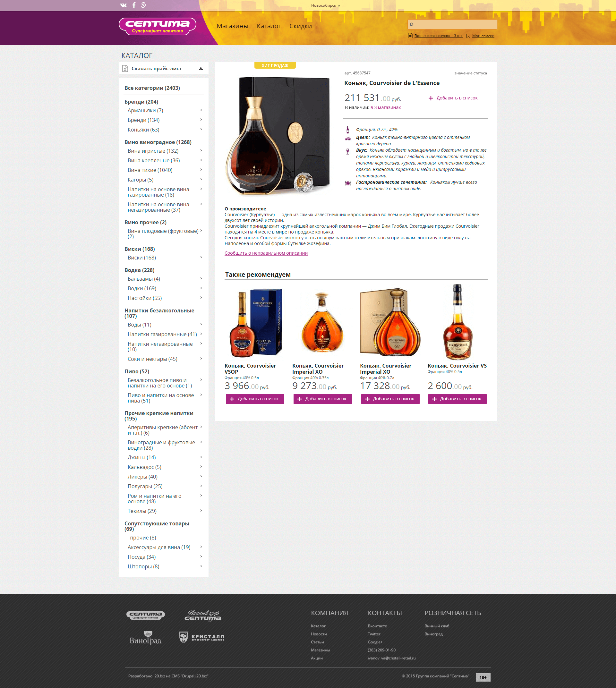The width and height of the screenshot is (616, 688).
Task: Open the Скидки menu item
Action: click(301, 26)
